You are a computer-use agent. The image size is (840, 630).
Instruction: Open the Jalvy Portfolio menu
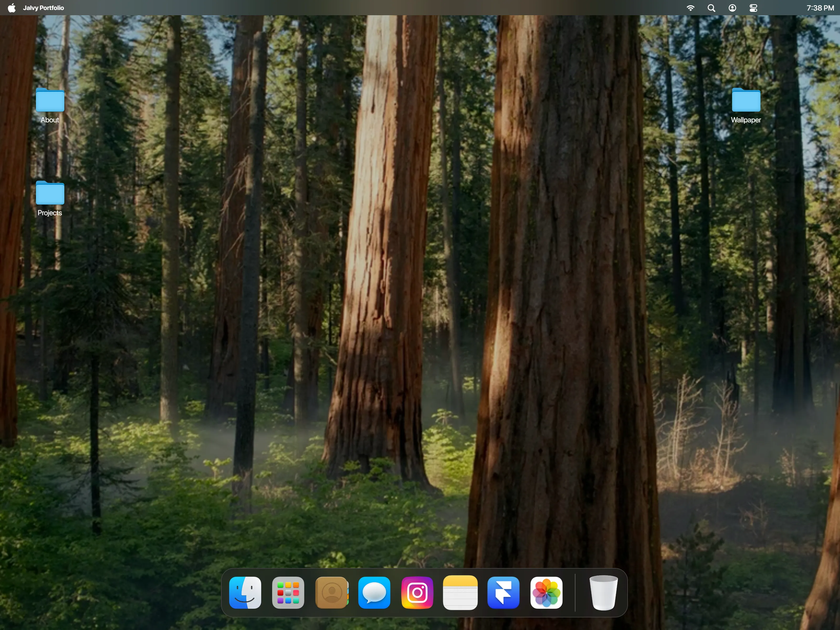tap(43, 8)
